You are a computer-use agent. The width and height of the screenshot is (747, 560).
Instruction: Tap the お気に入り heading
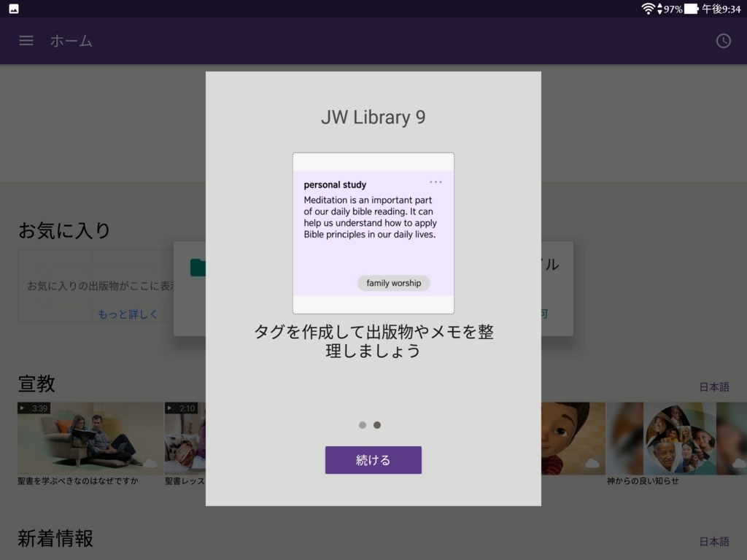point(64,230)
